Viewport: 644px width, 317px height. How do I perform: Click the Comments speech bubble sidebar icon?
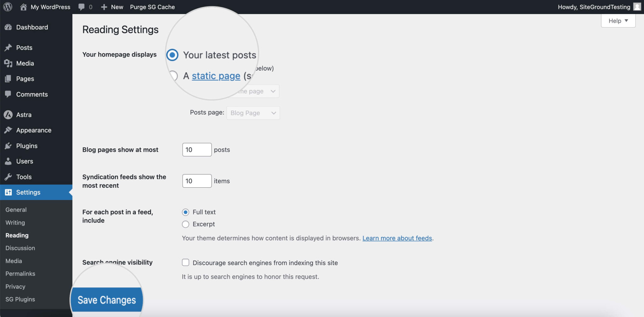[x=8, y=94]
